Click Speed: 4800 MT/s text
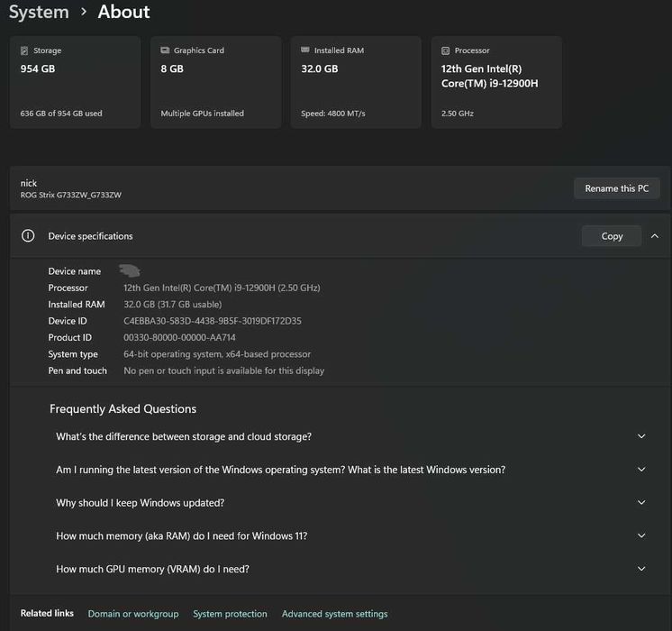 333,114
